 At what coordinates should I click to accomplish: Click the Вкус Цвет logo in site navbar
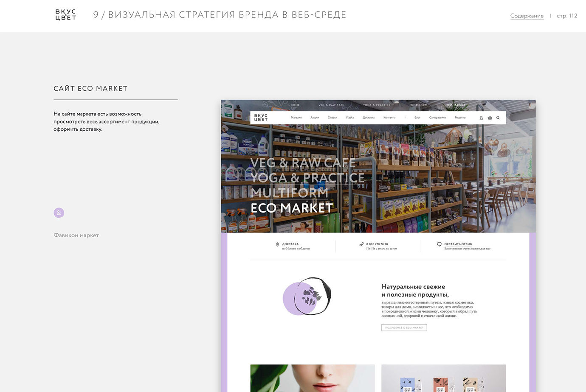[x=261, y=118]
